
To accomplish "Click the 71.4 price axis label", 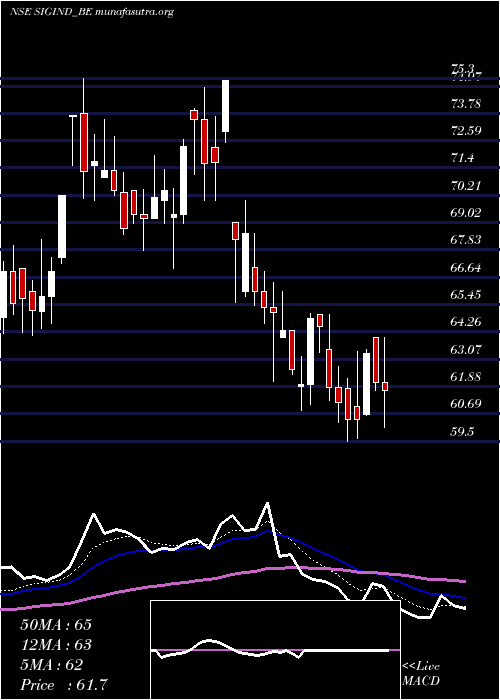I will 463,158.
